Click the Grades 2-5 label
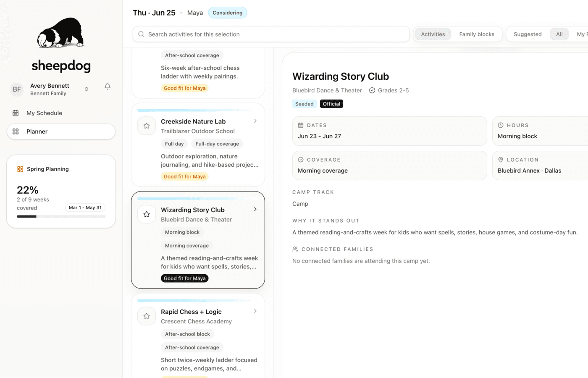 (x=393, y=90)
